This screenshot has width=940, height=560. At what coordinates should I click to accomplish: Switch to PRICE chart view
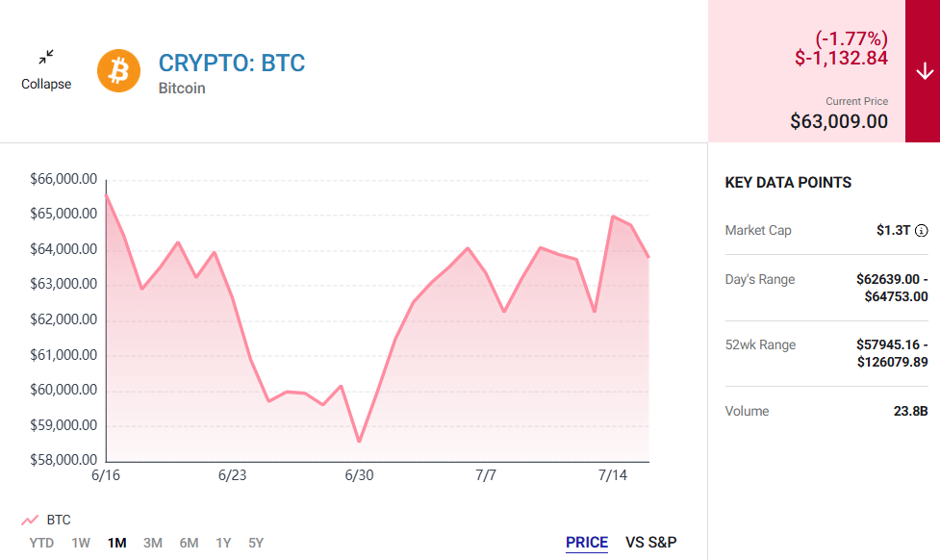pyautogui.click(x=587, y=543)
